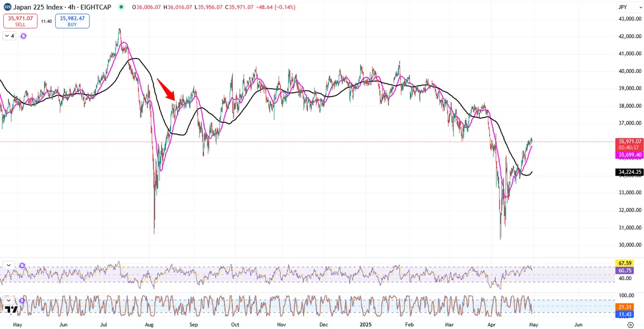Click the 32,000.00 price axis value
The image size is (644, 329).
pos(630,210)
